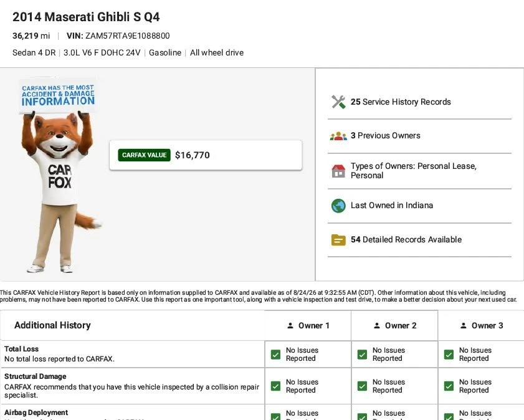Click the wrench Service History Records icon
Image resolution: width=524 pixels, height=420 pixels.
click(338, 102)
